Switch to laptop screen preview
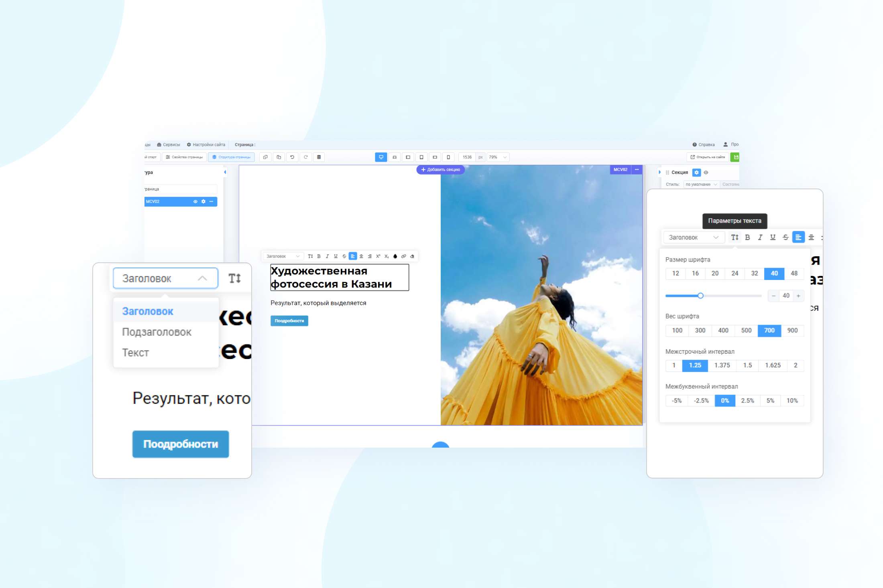 coord(395,157)
